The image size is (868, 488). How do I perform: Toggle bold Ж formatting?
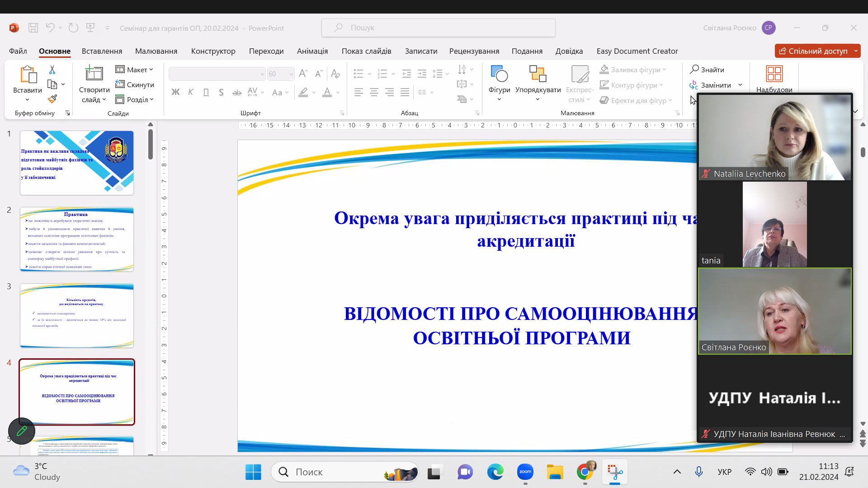point(175,92)
